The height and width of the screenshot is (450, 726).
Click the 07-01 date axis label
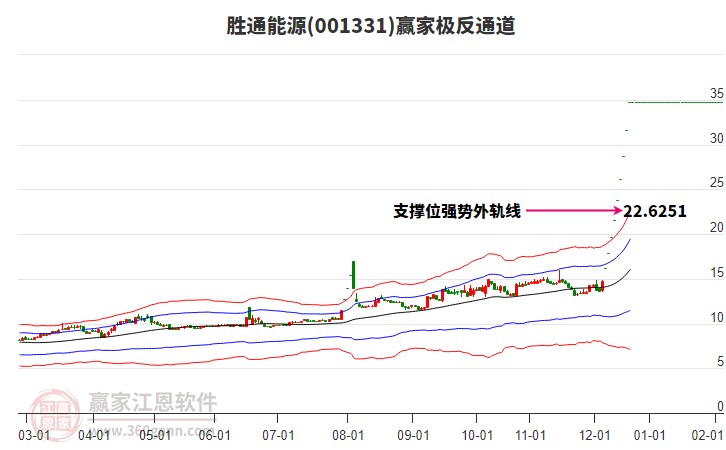point(278,436)
